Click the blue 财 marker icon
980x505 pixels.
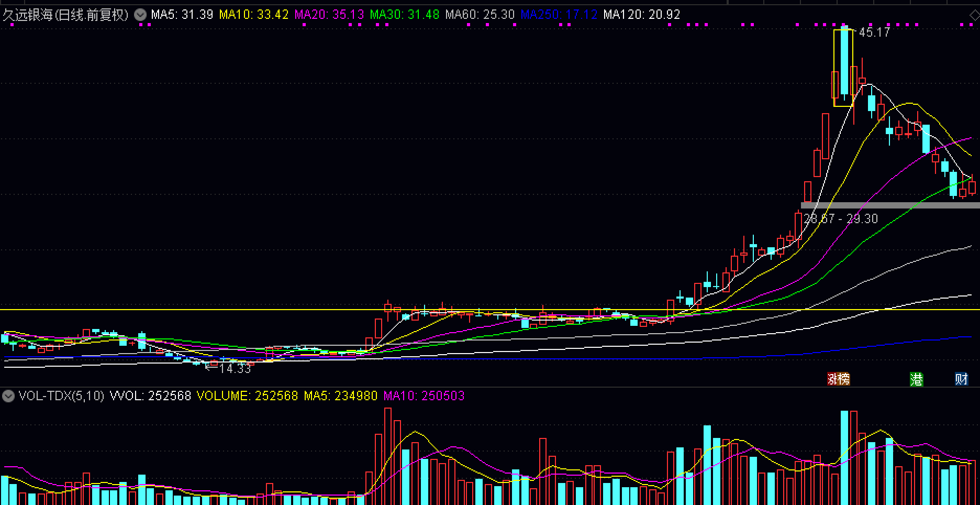pos(961,379)
